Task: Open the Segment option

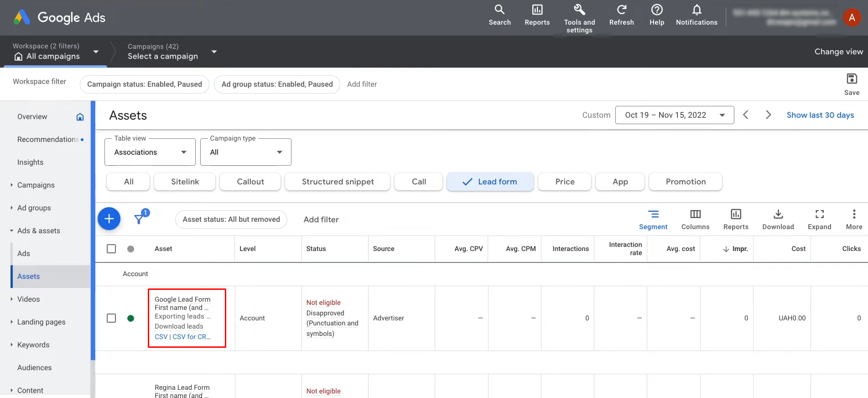Action: coord(653,220)
